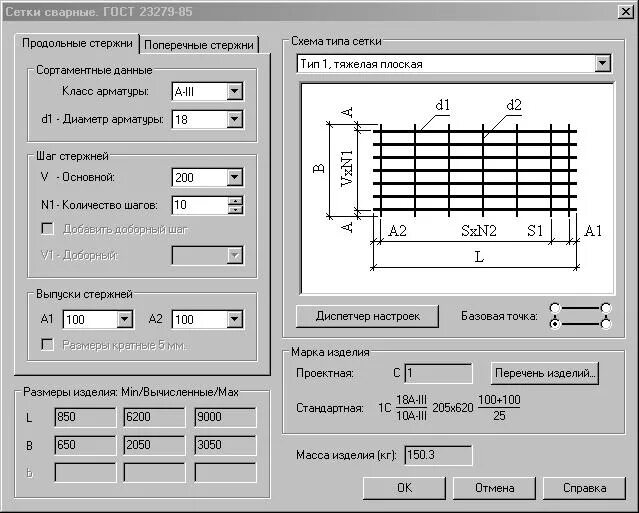Increase N1 Количество шагов with up arrow
The width and height of the screenshot is (639, 513).
click(235, 201)
